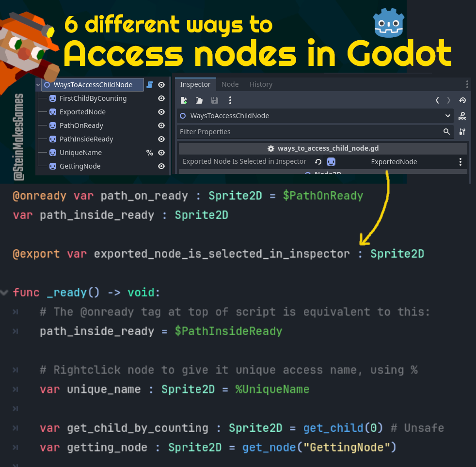The width and height of the screenshot is (476, 467).
Task: Click the FirstChildByCounting Sprite2D icon
Action: pyautogui.click(x=53, y=98)
